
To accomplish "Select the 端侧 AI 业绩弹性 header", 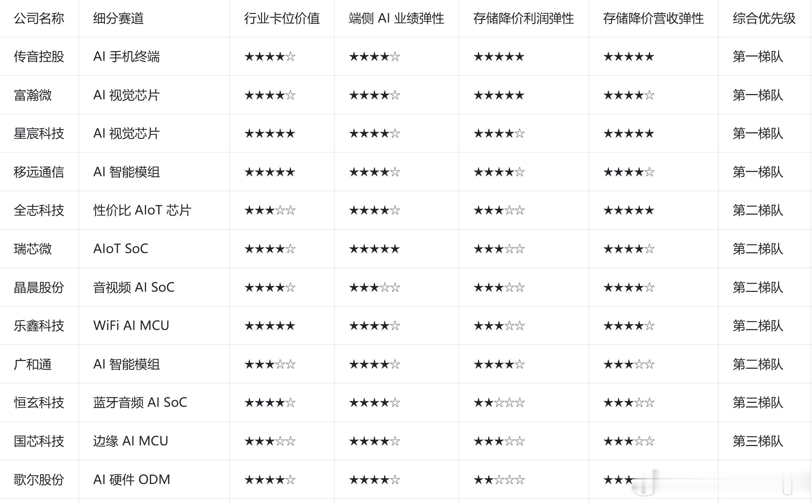I will tap(396, 18).
